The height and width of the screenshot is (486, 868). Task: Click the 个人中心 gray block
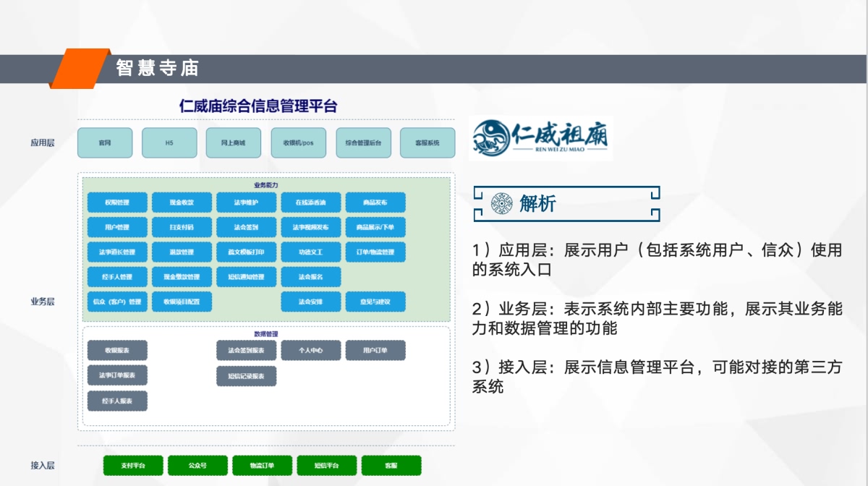click(310, 350)
